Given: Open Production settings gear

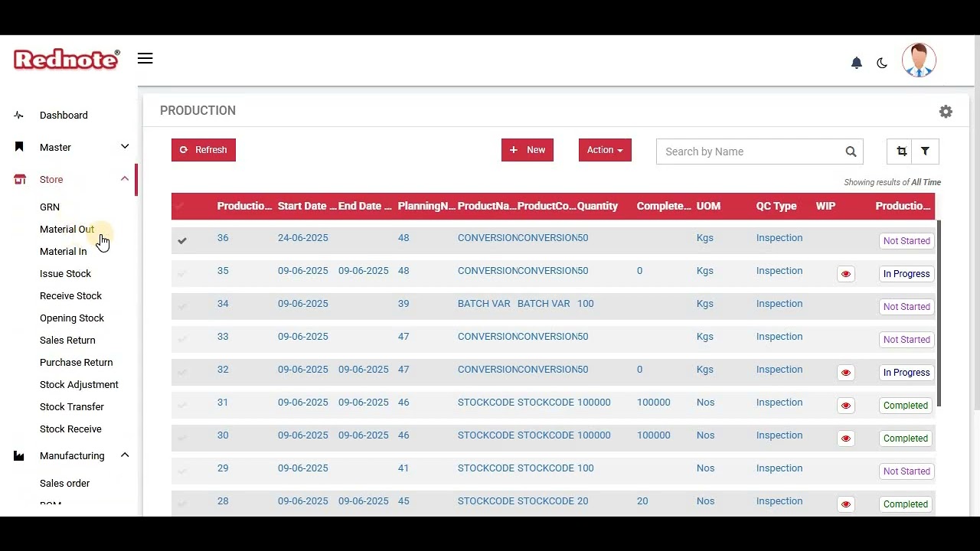Looking at the screenshot, I should pos(946,112).
